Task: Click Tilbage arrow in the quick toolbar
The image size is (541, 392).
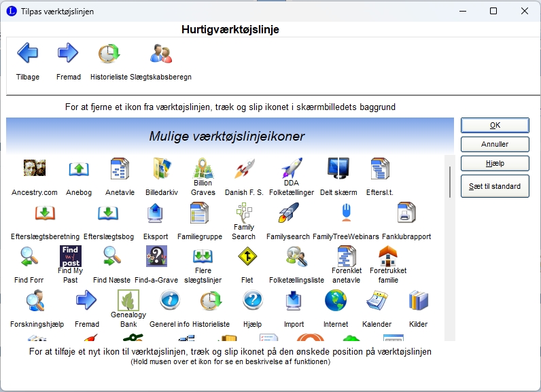Action: click(x=28, y=53)
